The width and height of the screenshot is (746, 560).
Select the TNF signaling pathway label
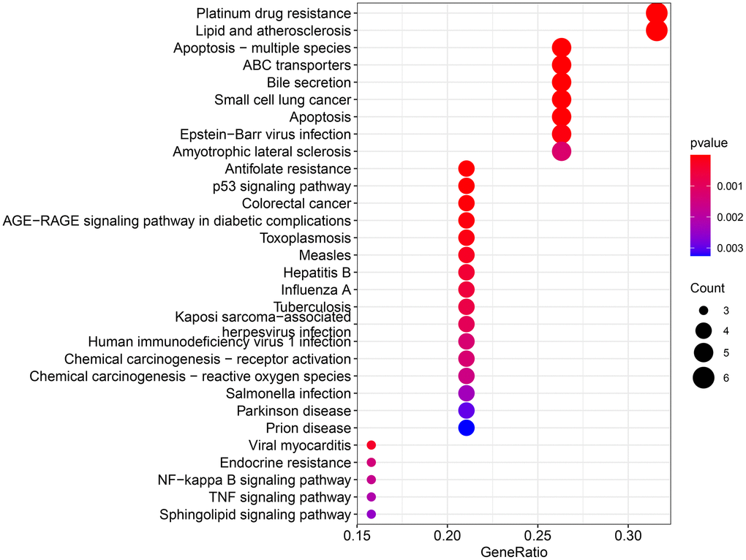pos(279,497)
